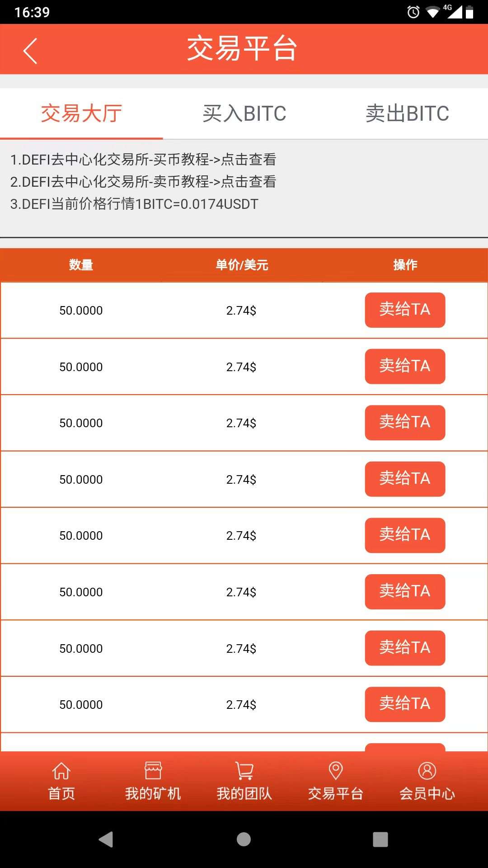Tap the shopping cart team icon
The width and height of the screenshot is (488, 868).
244,771
